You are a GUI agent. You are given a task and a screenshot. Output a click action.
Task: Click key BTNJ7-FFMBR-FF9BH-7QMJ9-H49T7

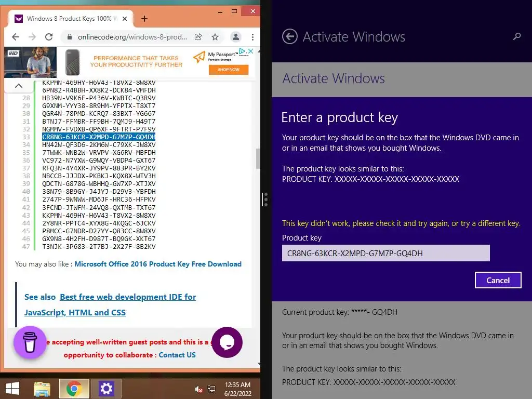pos(99,122)
